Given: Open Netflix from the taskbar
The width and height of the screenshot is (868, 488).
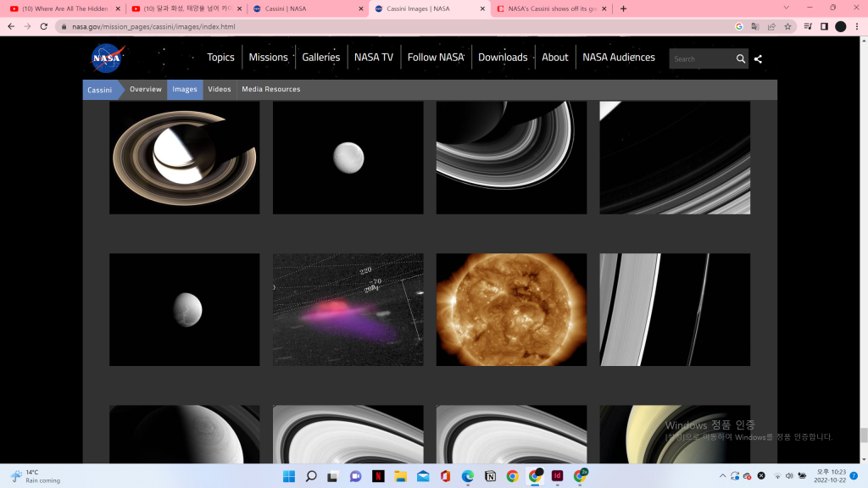Looking at the screenshot, I should (378, 476).
